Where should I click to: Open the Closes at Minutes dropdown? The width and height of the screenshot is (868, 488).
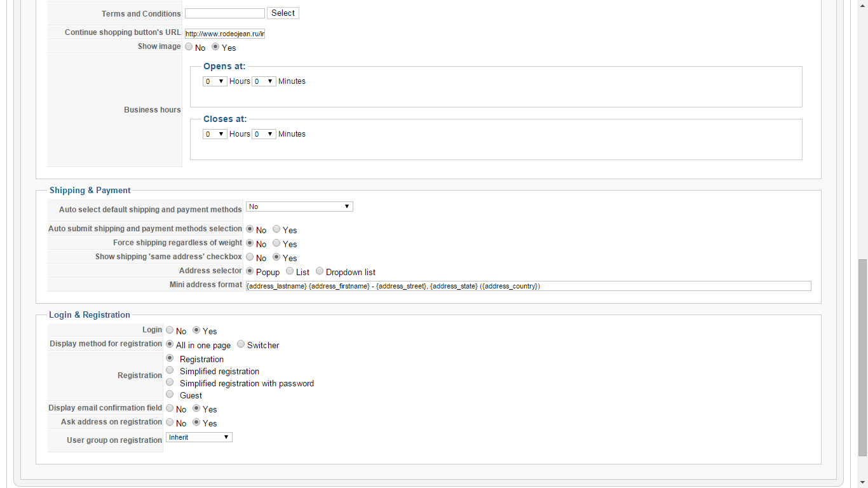(x=264, y=134)
